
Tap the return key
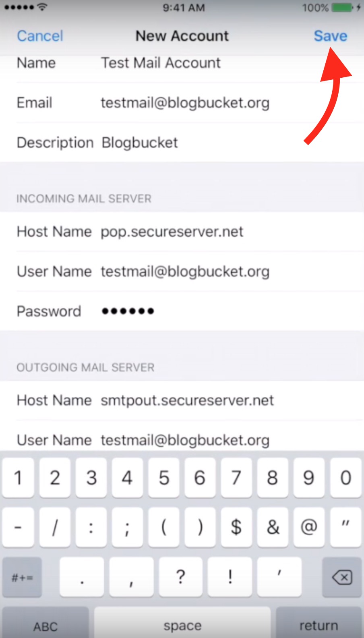pos(318,623)
